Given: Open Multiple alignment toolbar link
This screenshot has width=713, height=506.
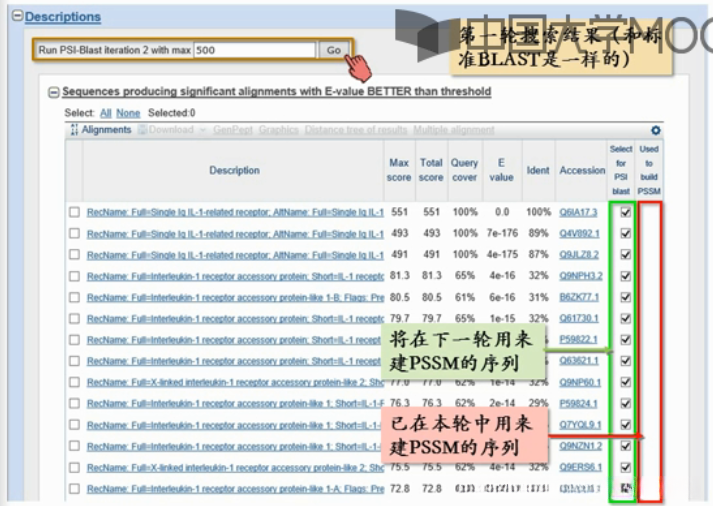Looking at the screenshot, I should [x=453, y=130].
